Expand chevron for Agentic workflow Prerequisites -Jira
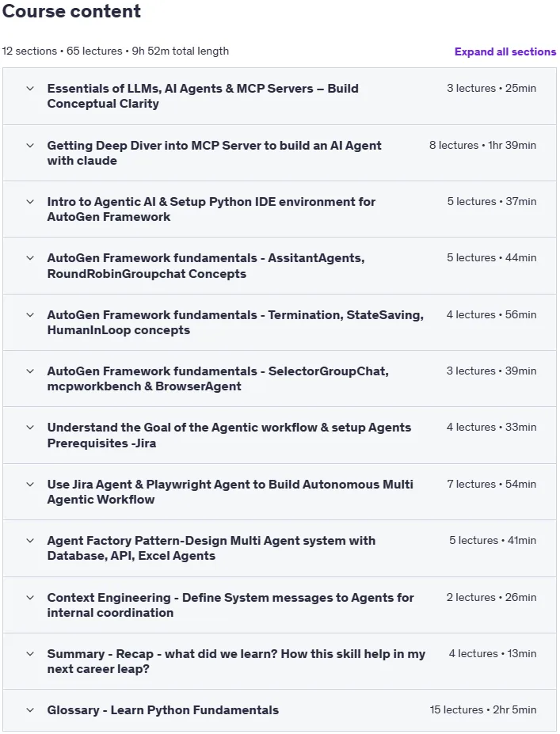 pyautogui.click(x=30, y=428)
